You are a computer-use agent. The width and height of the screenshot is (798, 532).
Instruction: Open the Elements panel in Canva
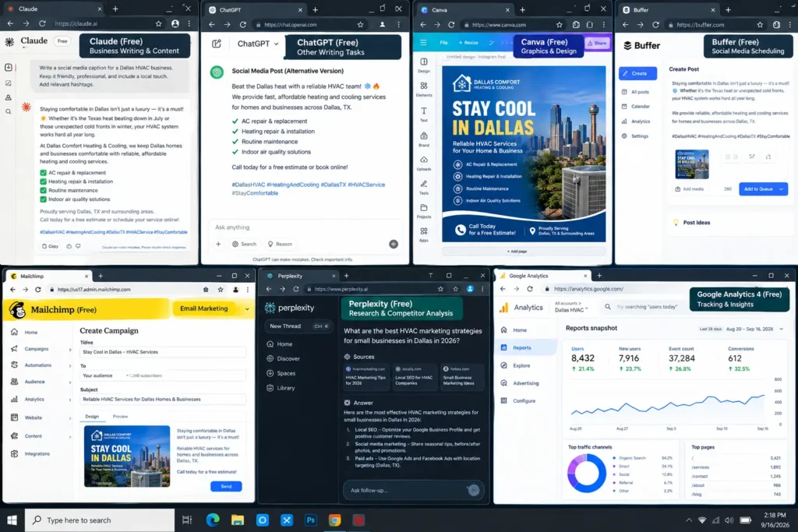pyautogui.click(x=424, y=89)
